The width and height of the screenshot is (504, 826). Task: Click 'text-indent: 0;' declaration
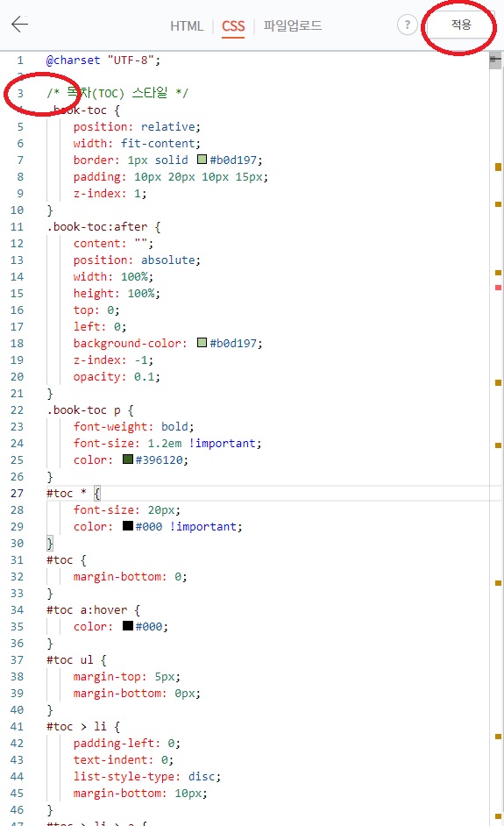click(x=124, y=759)
